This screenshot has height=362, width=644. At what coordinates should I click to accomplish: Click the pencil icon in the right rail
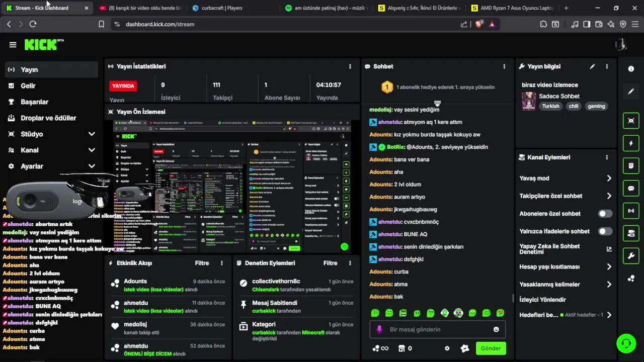[631, 92]
